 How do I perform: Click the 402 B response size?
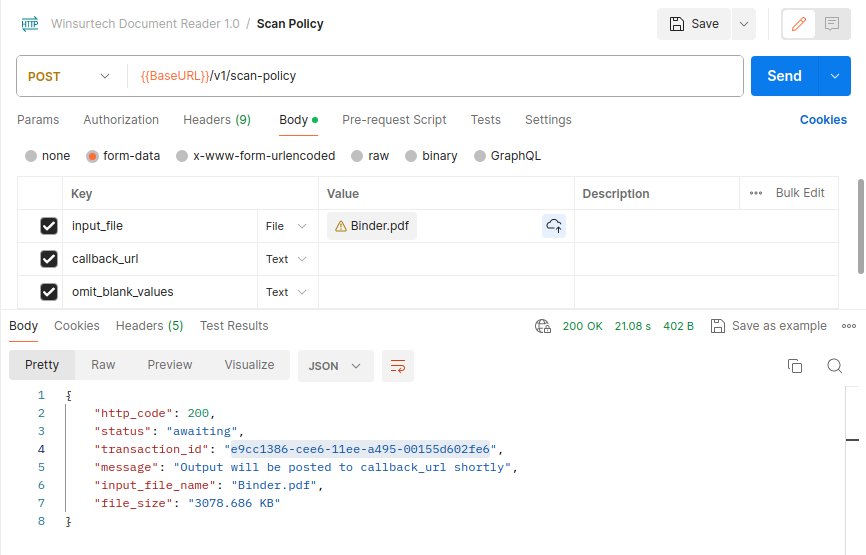pyautogui.click(x=678, y=326)
